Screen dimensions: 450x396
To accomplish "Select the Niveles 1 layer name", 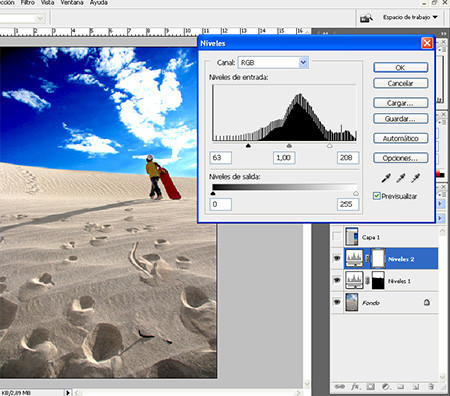I will pos(399,281).
